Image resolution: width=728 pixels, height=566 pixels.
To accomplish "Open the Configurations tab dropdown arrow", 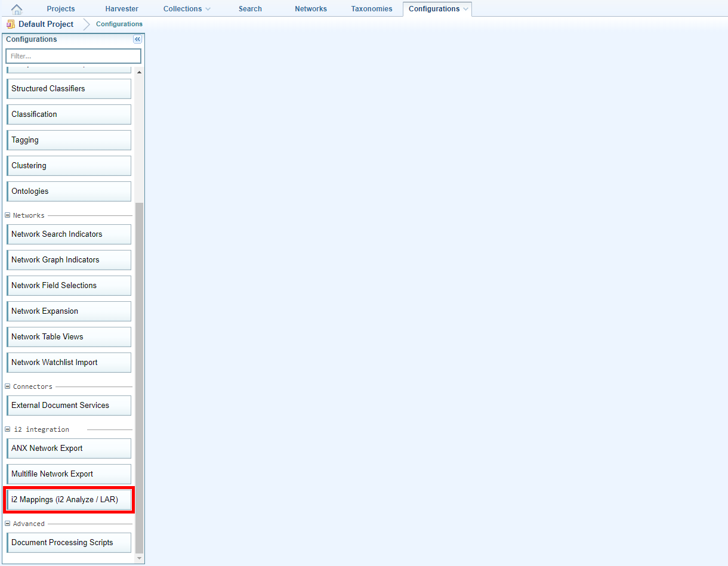I will pos(465,9).
